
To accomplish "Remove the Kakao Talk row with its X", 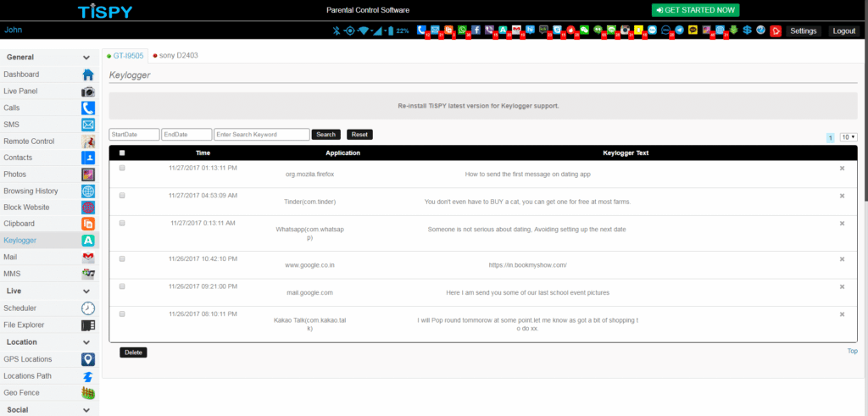I will click(842, 314).
